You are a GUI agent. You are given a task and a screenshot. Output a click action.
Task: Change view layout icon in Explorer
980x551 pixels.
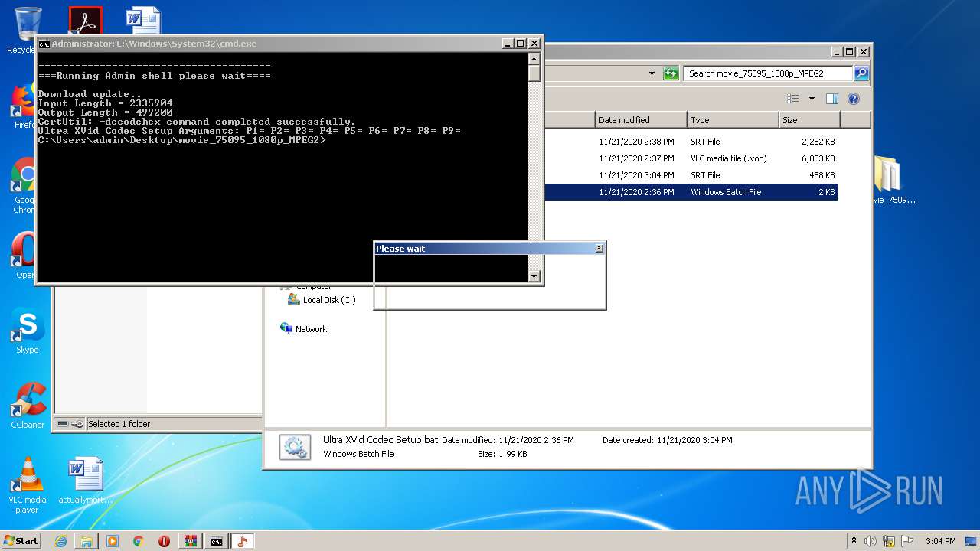(793, 99)
